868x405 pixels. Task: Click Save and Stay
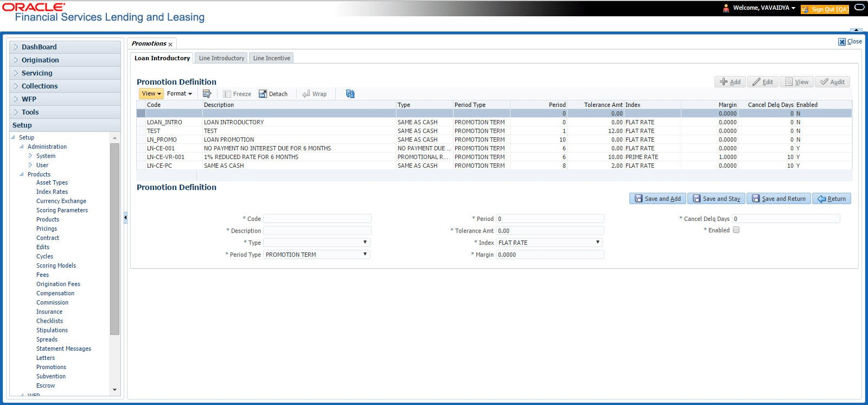point(716,199)
